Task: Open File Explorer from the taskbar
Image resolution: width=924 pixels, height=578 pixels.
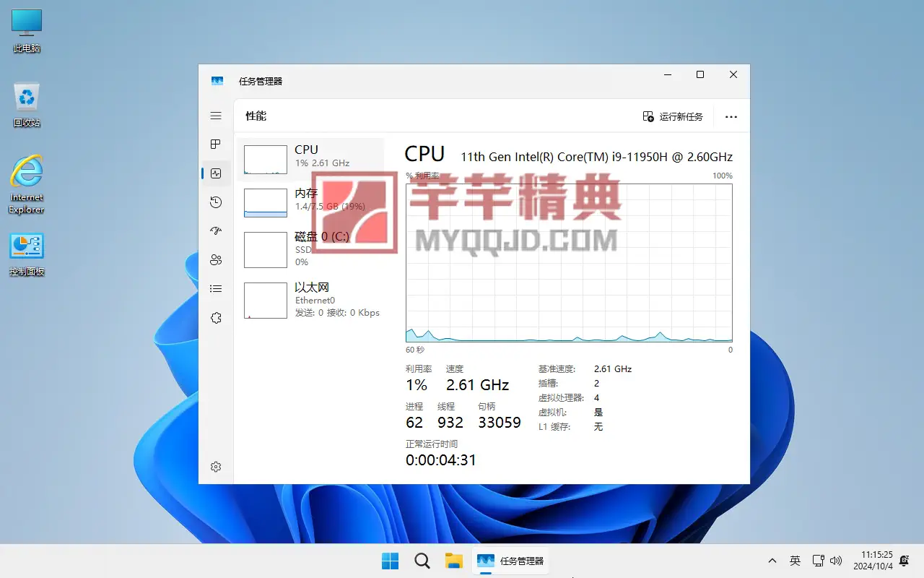Action: point(453,561)
